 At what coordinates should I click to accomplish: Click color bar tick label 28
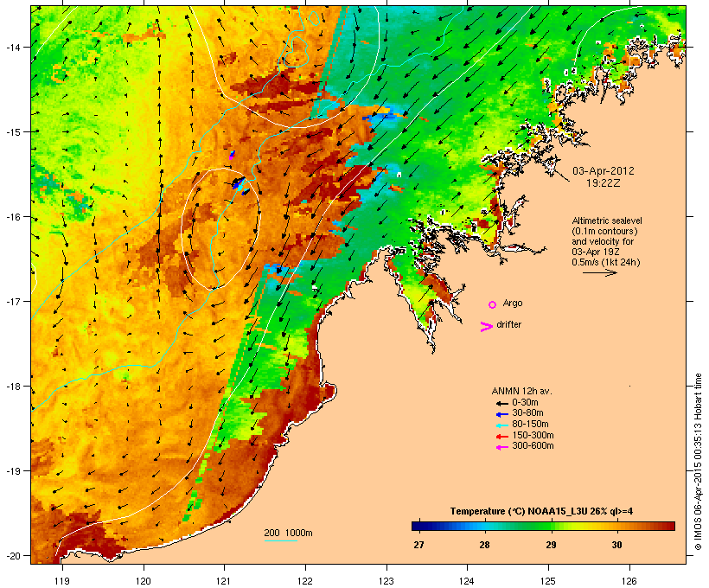pyautogui.click(x=484, y=545)
